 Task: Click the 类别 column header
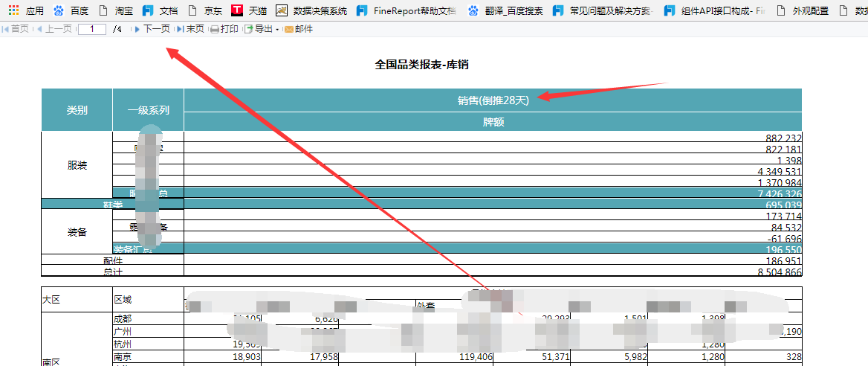coord(77,110)
